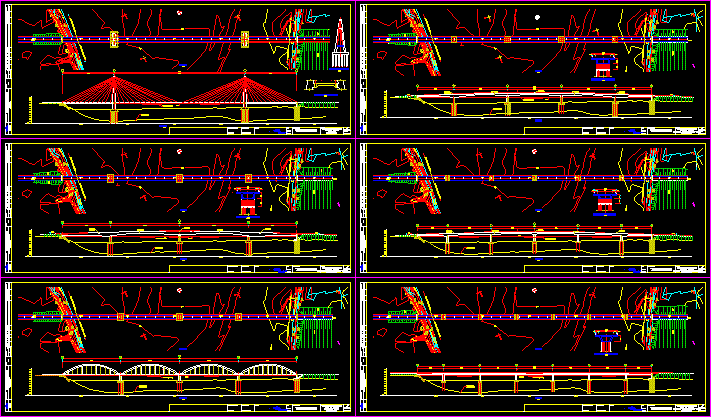This screenshot has height=417, width=711.
Task: Select the four-span arch bridge drawing sheet
Action: click(x=179, y=346)
